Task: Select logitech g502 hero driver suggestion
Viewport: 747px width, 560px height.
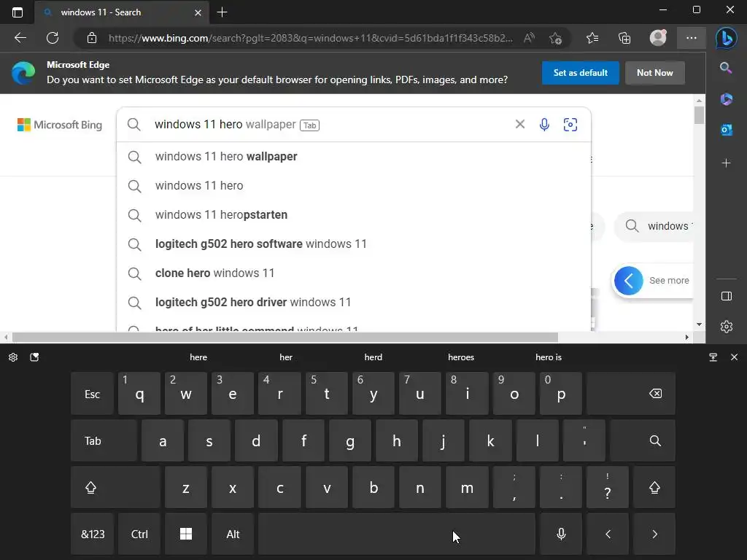Action: [x=354, y=302]
